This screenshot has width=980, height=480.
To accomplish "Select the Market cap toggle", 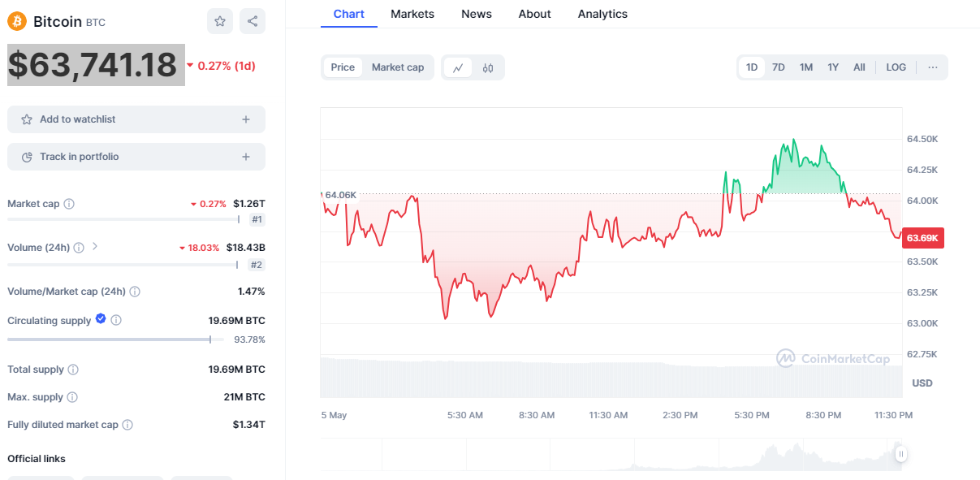I will coord(398,67).
